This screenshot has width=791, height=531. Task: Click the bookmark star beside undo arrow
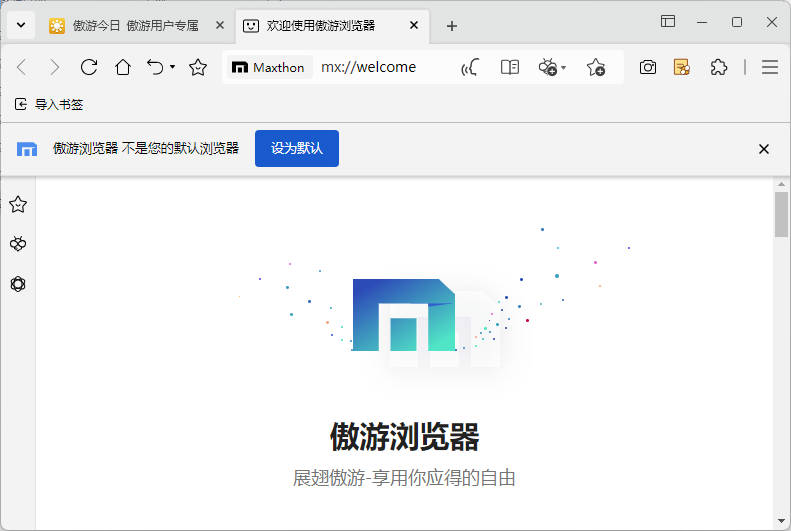tap(198, 67)
